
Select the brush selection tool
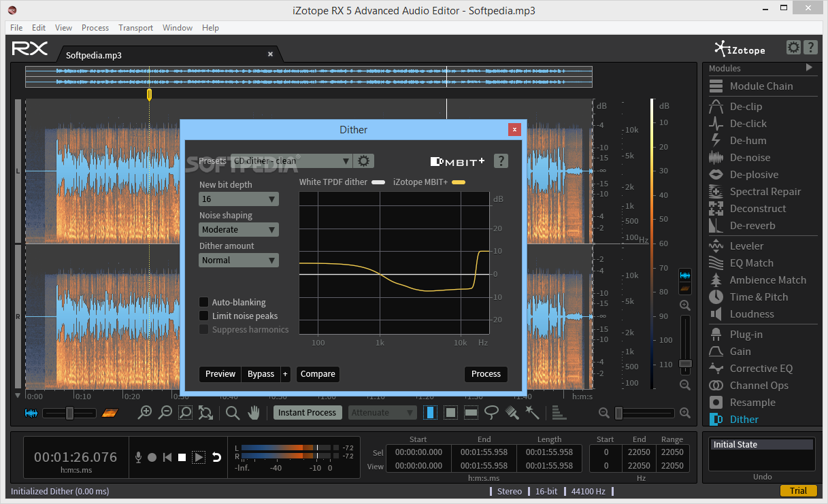512,412
